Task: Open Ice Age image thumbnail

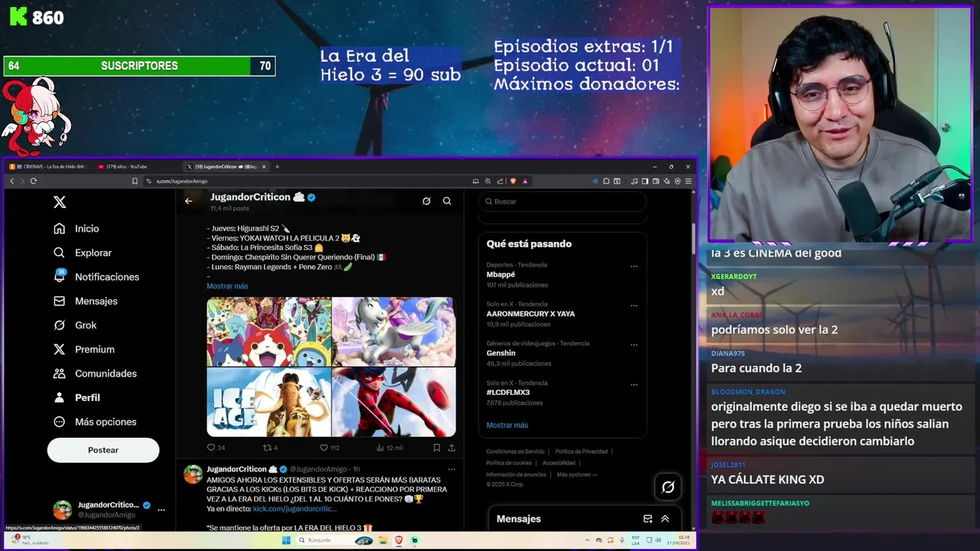Action: tap(269, 402)
